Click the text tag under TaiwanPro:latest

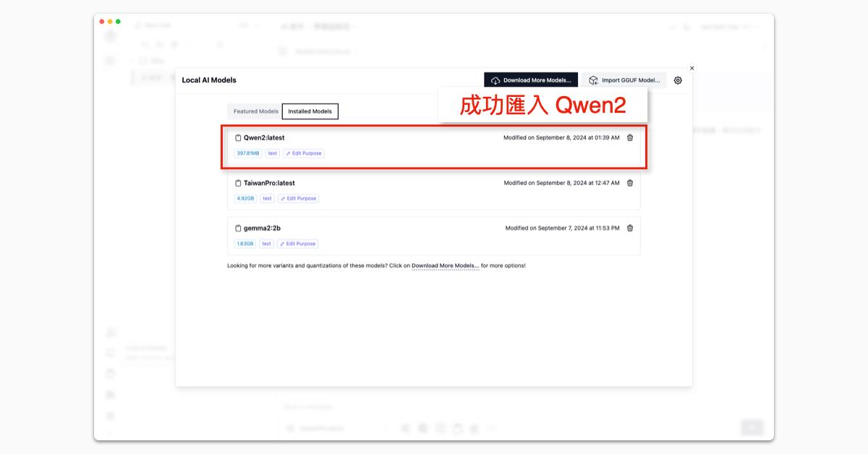pos(267,198)
